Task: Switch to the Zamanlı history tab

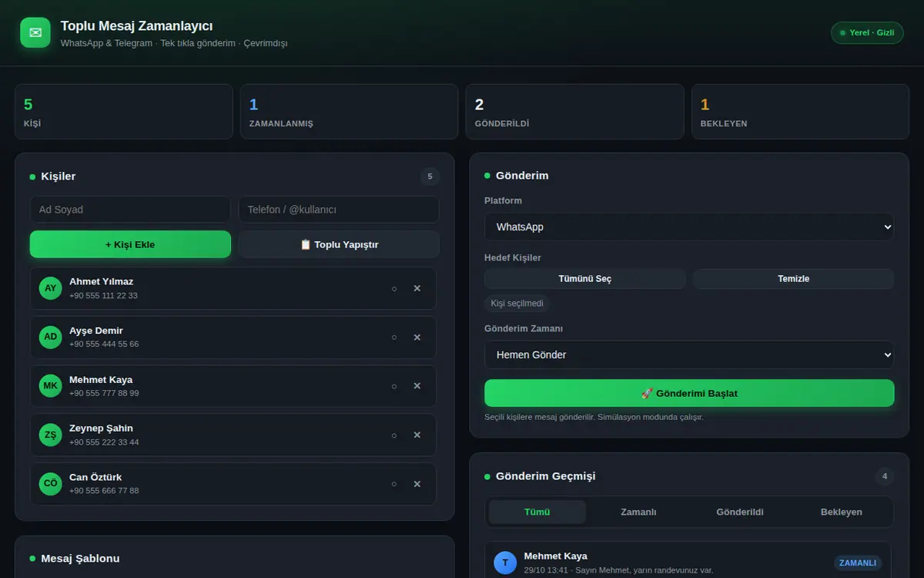Action: tap(638, 512)
